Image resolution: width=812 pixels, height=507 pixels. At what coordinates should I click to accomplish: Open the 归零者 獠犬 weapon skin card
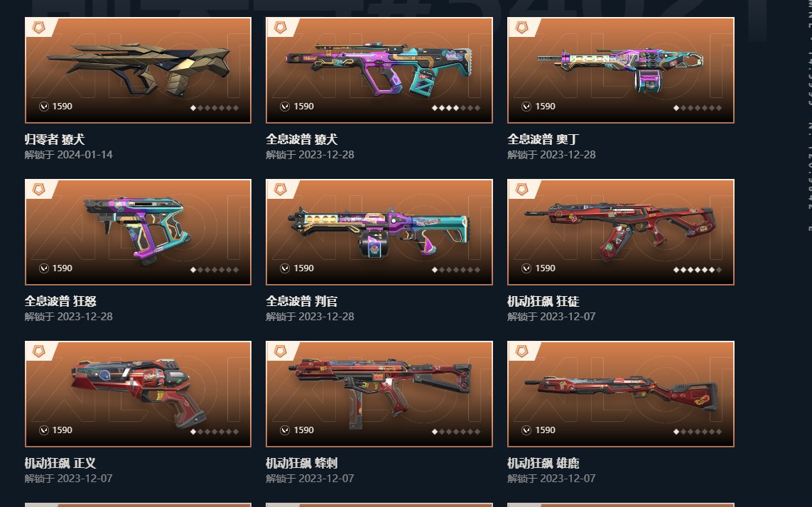pos(138,70)
